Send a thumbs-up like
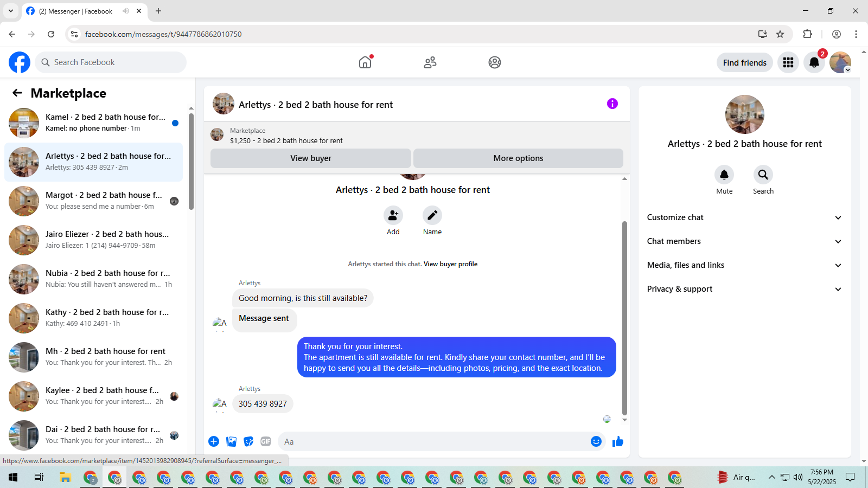 coord(618,441)
